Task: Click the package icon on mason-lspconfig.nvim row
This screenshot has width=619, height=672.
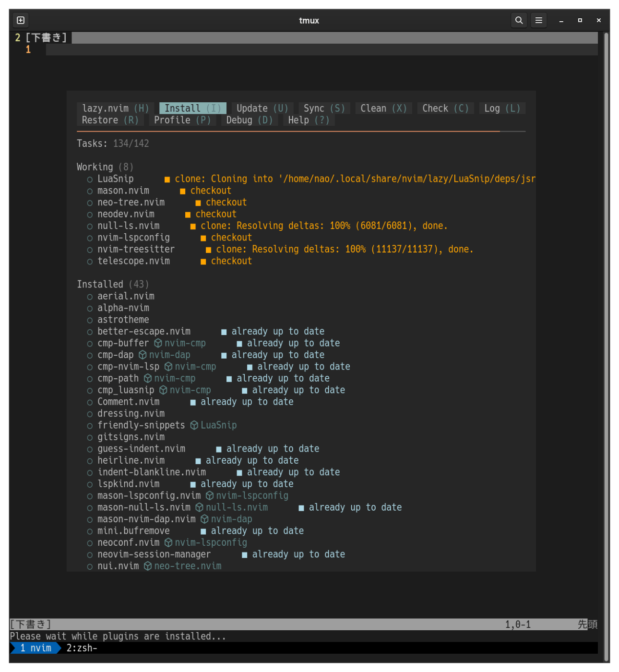Action: click(210, 495)
